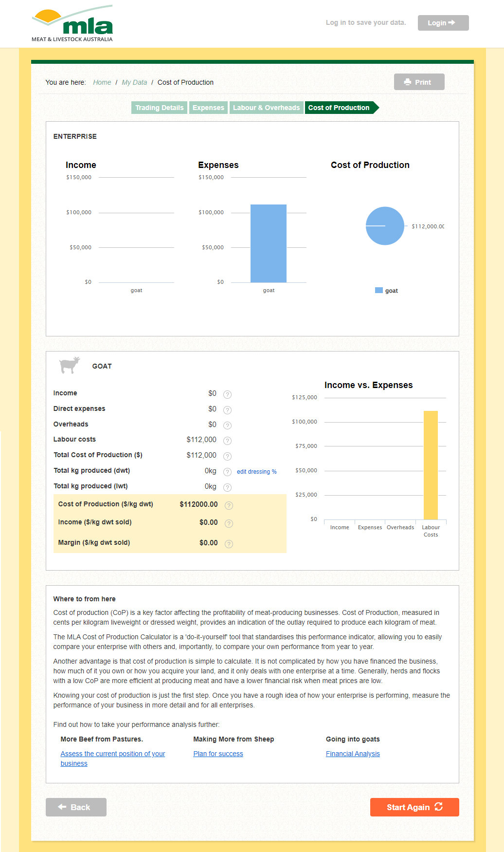Go Back to previous step

76,807
